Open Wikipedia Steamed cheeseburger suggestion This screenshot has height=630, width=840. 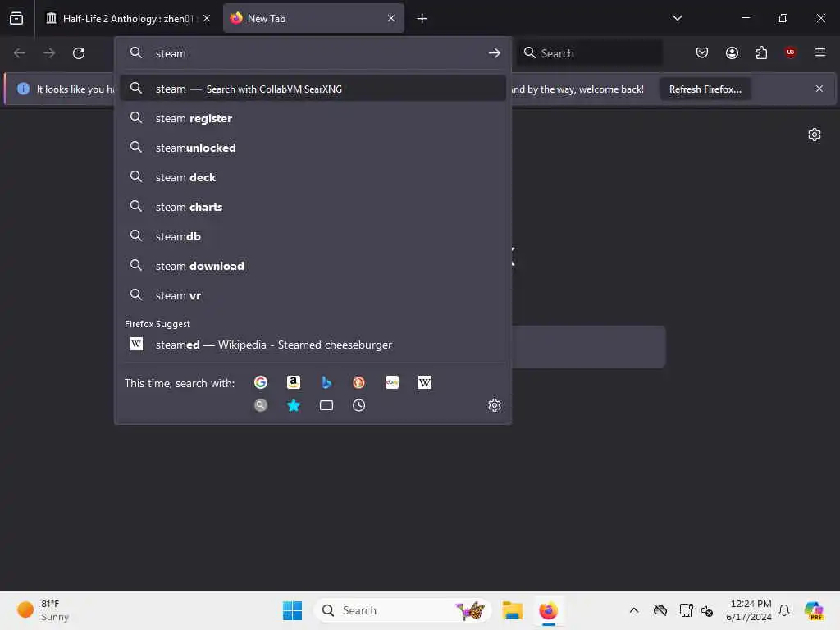click(313, 344)
